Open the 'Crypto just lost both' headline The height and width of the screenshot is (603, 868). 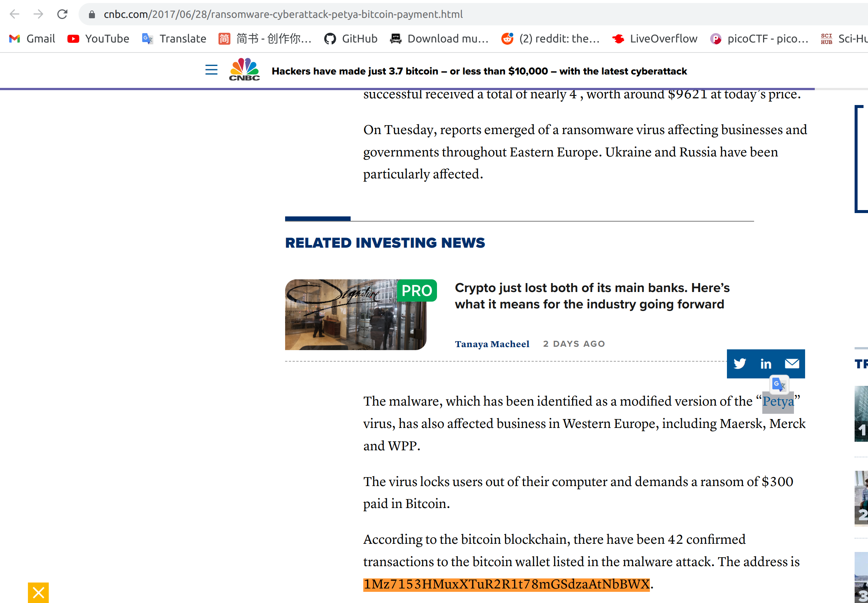click(592, 296)
